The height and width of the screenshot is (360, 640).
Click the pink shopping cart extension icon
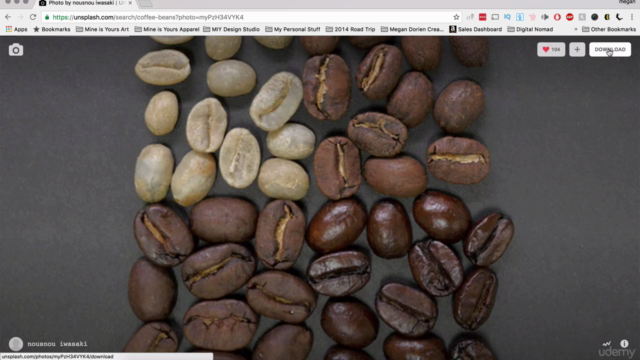point(532,17)
